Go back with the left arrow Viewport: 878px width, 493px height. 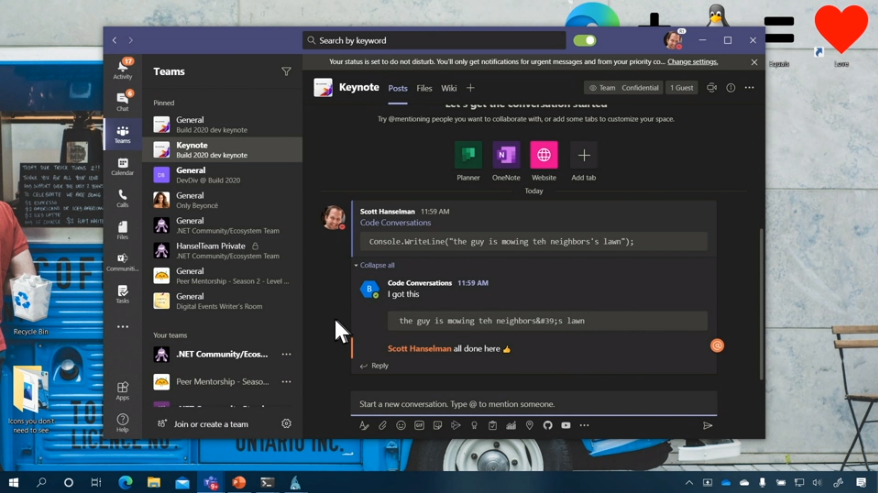point(114,40)
